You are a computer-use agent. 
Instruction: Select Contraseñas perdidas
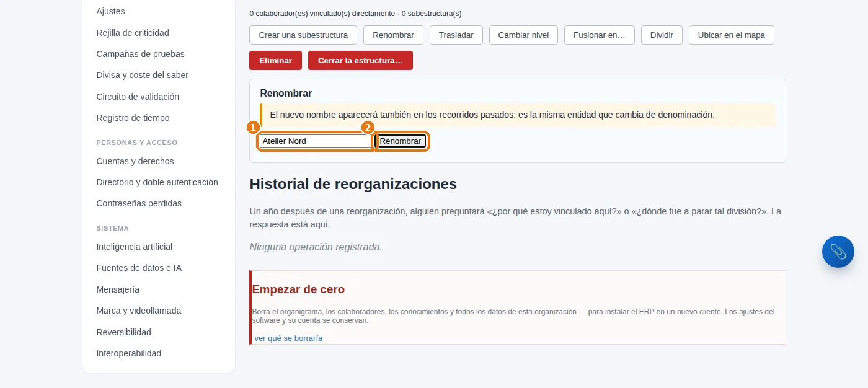pyautogui.click(x=139, y=203)
